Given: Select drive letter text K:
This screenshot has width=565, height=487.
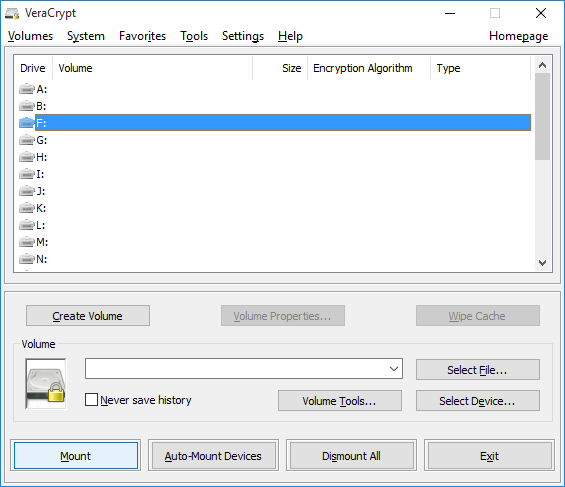Looking at the screenshot, I should click(x=41, y=208).
